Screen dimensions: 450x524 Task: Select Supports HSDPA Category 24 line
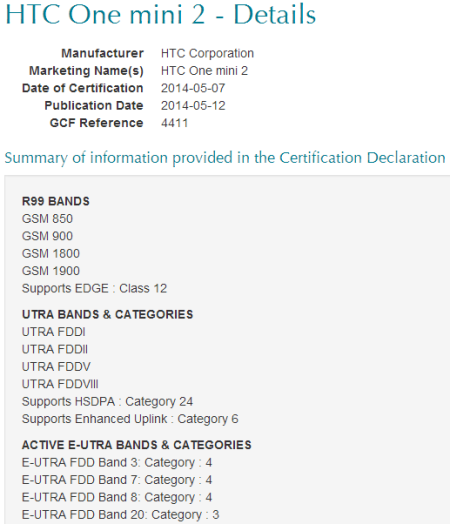[x=108, y=402]
